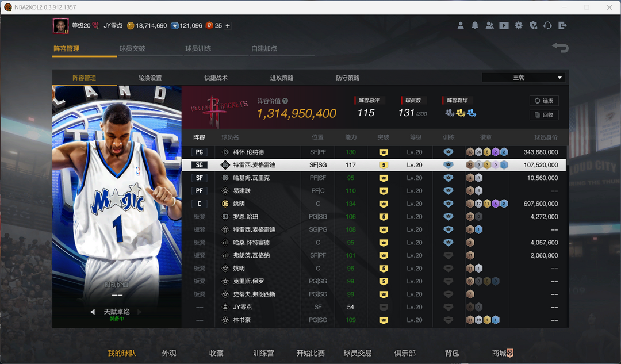Expand the 王朝 dropdown
Viewport: 621px width, 364px height.
coord(524,78)
